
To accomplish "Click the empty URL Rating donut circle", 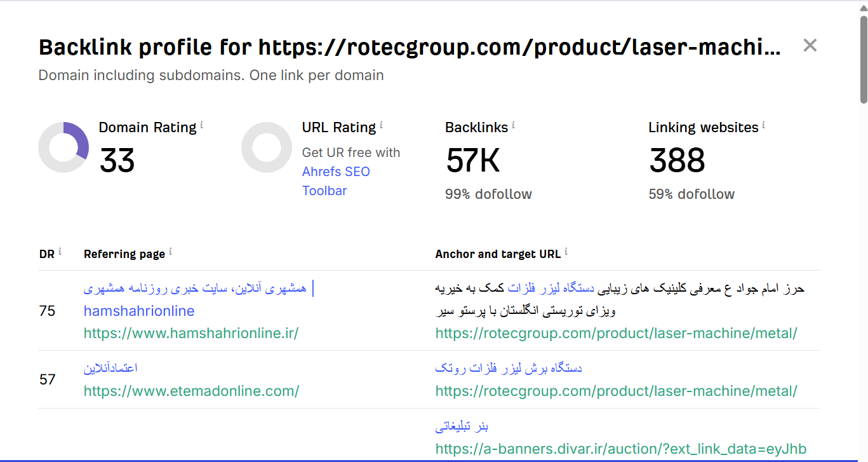I will click(267, 147).
